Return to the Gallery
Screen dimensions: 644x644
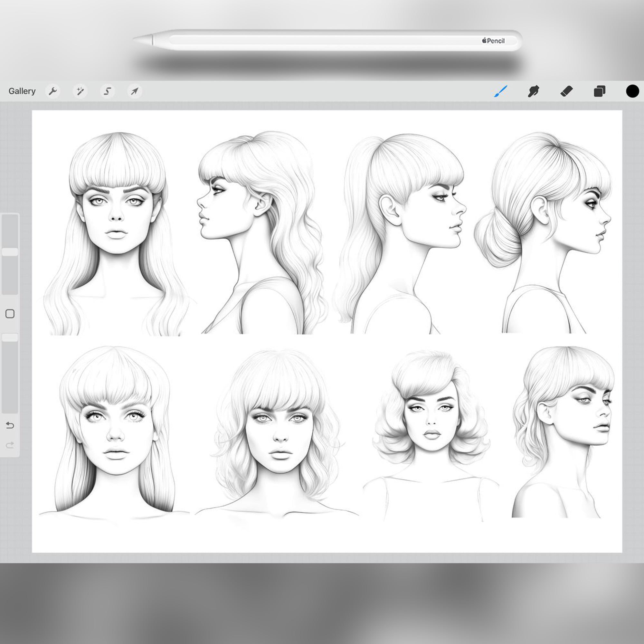tap(22, 91)
